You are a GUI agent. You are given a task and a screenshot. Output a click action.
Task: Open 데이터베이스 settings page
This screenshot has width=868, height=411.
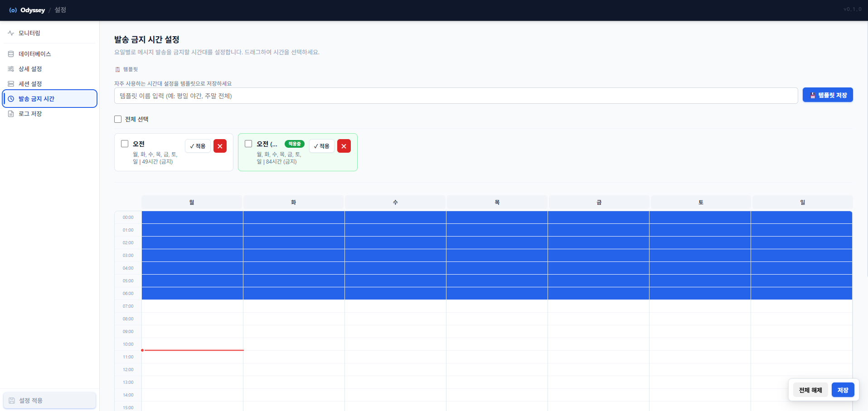[x=50, y=54]
